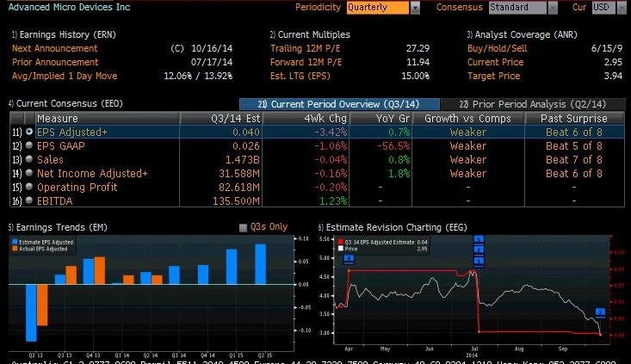Click the EPS Adjusted+ estimate 0.040
Image resolution: width=631 pixels, height=364 pixels.
pyautogui.click(x=246, y=132)
